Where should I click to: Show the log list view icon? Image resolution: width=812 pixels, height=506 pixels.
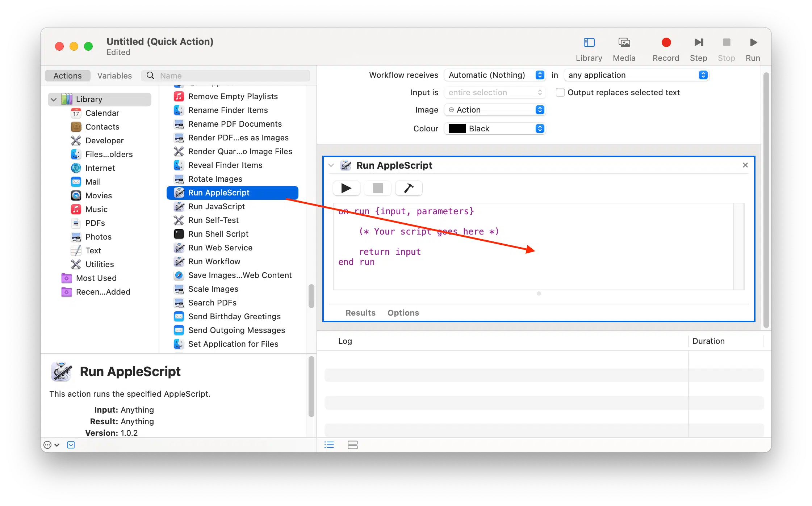pyautogui.click(x=329, y=445)
